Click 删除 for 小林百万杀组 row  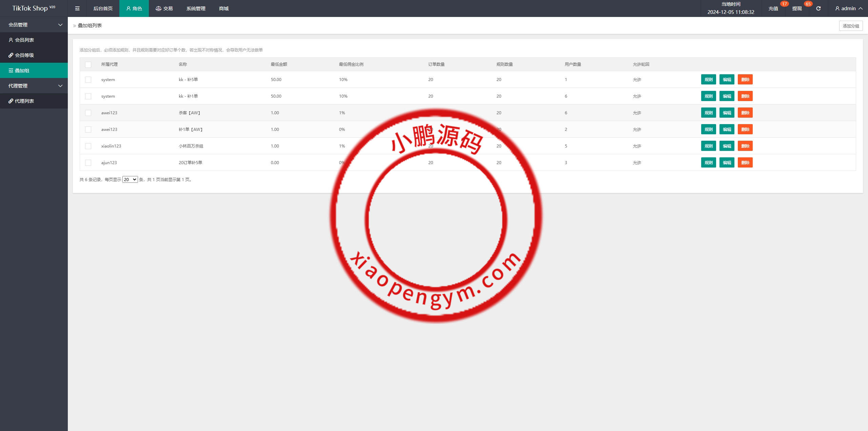click(745, 146)
